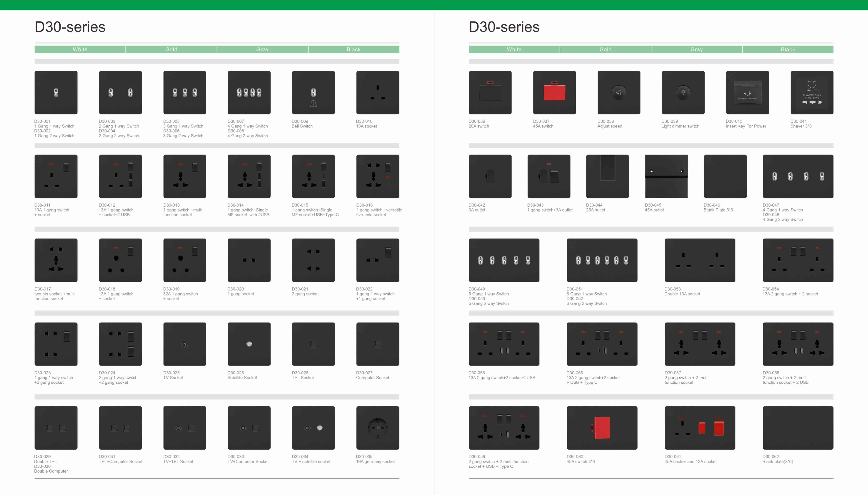Open the D30-005 3 gang switch image
The height and width of the screenshot is (495, 868).
point(185,92)
